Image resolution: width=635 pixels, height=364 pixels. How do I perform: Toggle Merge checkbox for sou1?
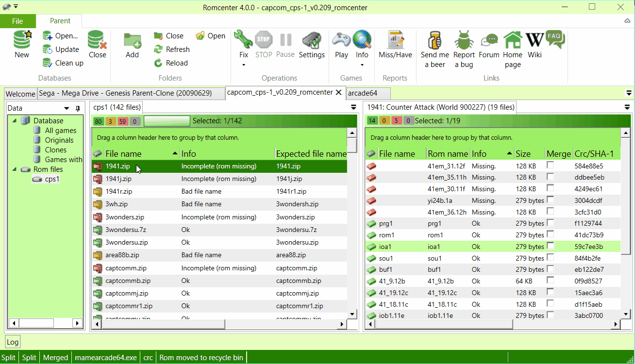click(x=550, y=257)
